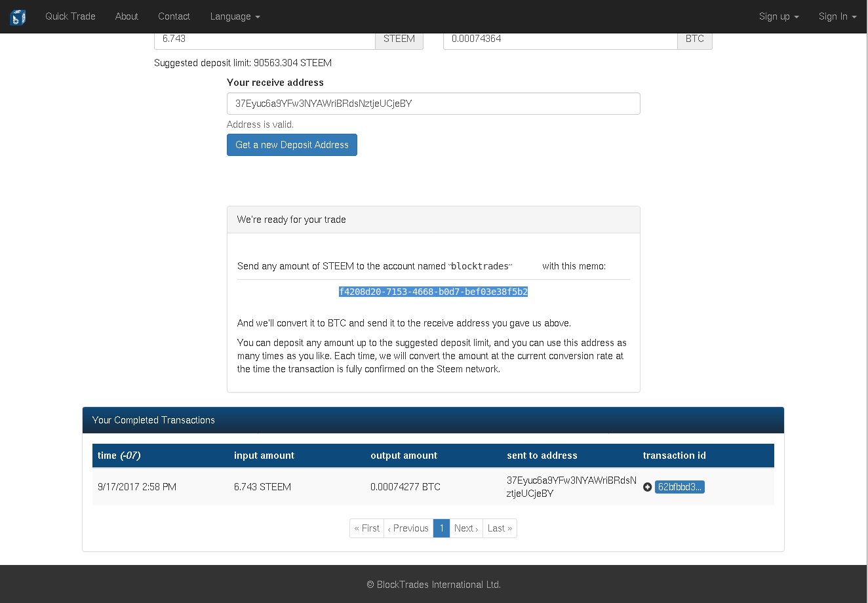Click Your Completed Transactions panel heading
Image resolution: width=868 pixels, height=603 pixels.
tap(433, 420)
